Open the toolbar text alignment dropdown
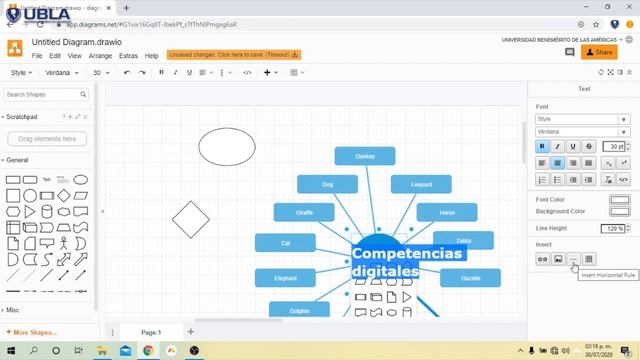 205,73
